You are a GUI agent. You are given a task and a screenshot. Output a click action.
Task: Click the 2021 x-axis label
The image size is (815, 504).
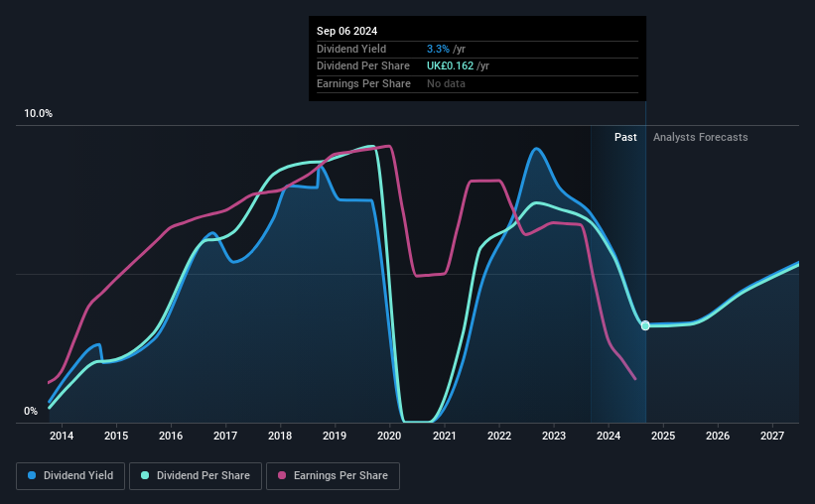[445, 436]
